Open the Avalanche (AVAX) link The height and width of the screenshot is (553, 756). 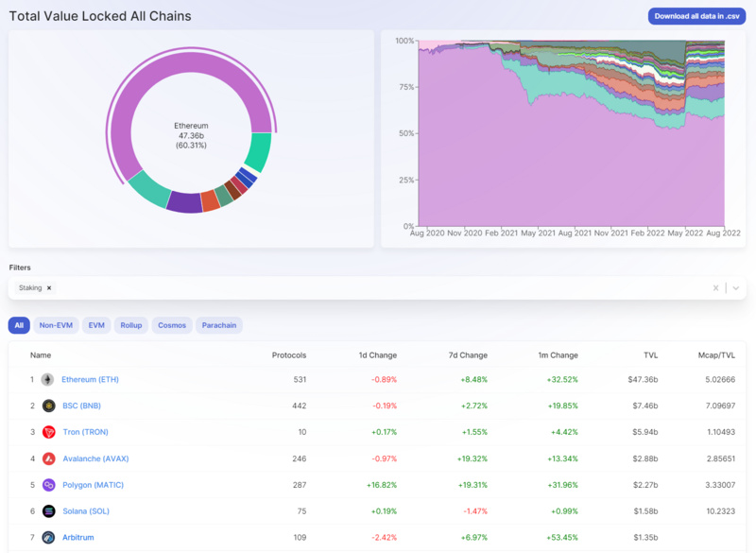tap(95, 458)
